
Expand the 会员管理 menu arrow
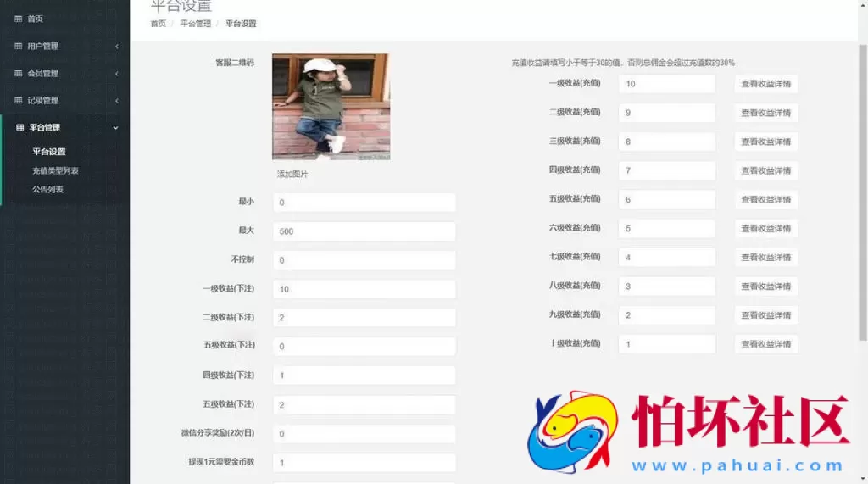117,74
